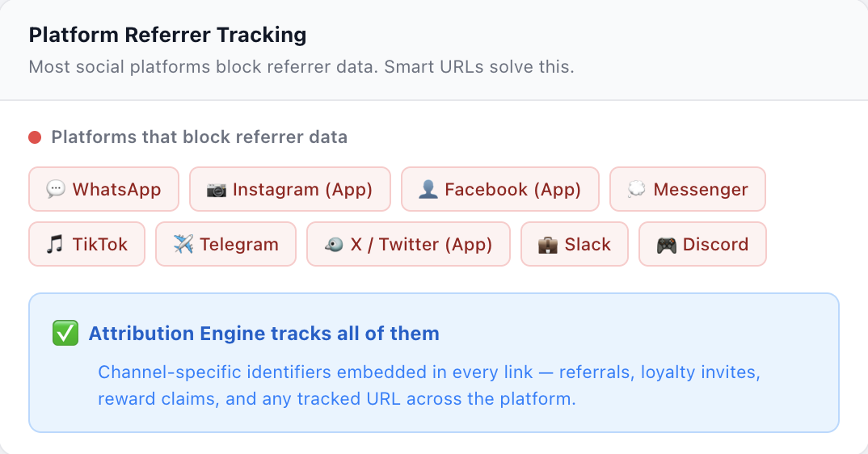The height and width of the screenshot is (454, 868).
Task: Click the WhatsApp speech bubble icon
Action: point(55,190)
